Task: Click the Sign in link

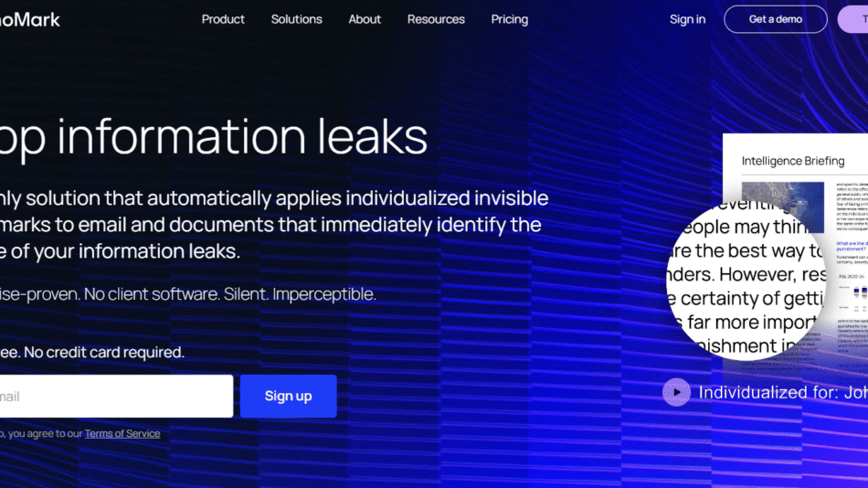Action: [687, 19]
